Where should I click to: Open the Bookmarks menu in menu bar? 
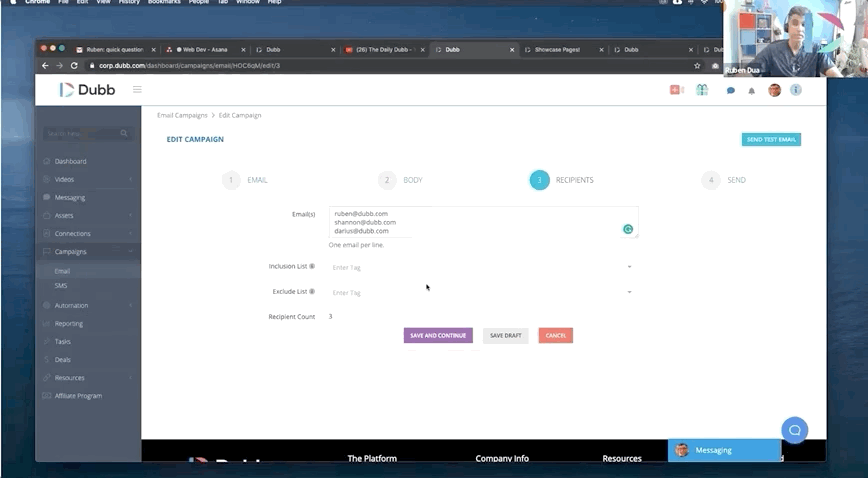click(x=164, y=2)
